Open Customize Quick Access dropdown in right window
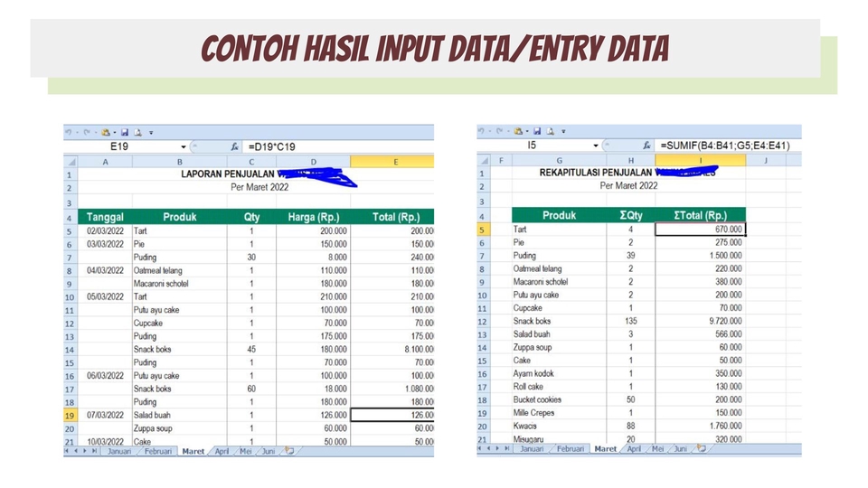 pyautogui.click(x=563, y=132)
